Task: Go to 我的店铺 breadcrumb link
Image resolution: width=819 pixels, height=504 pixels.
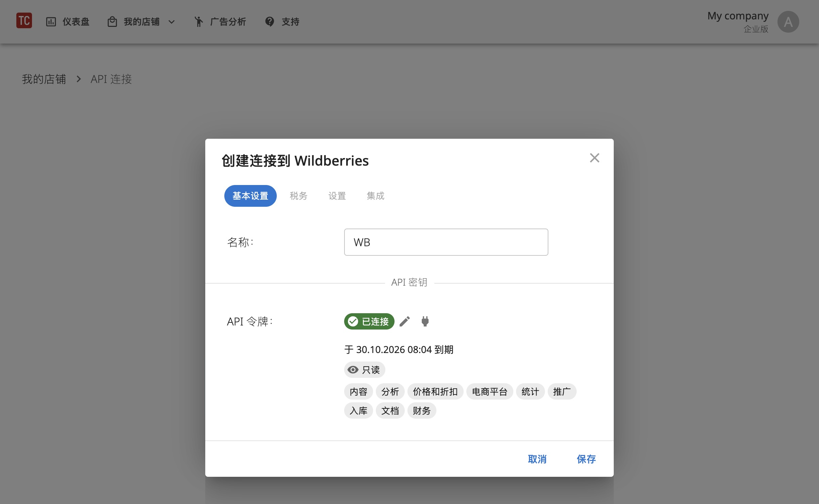Action: pos(44,79)
